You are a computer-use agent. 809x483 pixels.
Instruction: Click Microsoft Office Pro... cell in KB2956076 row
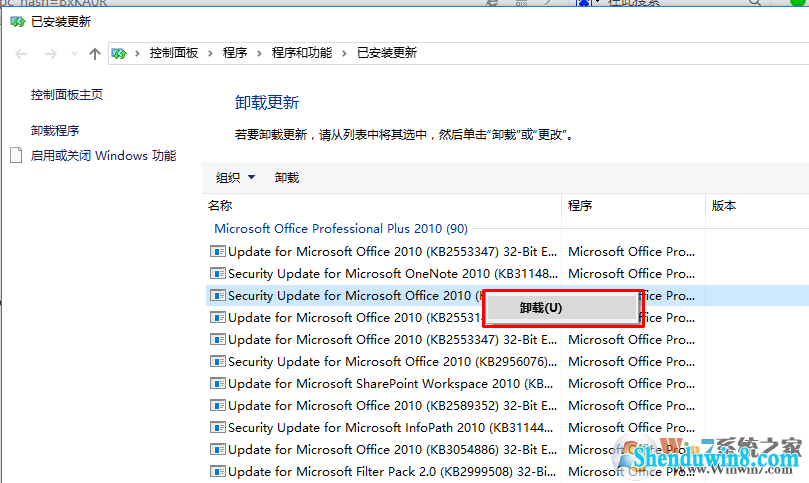632,362
